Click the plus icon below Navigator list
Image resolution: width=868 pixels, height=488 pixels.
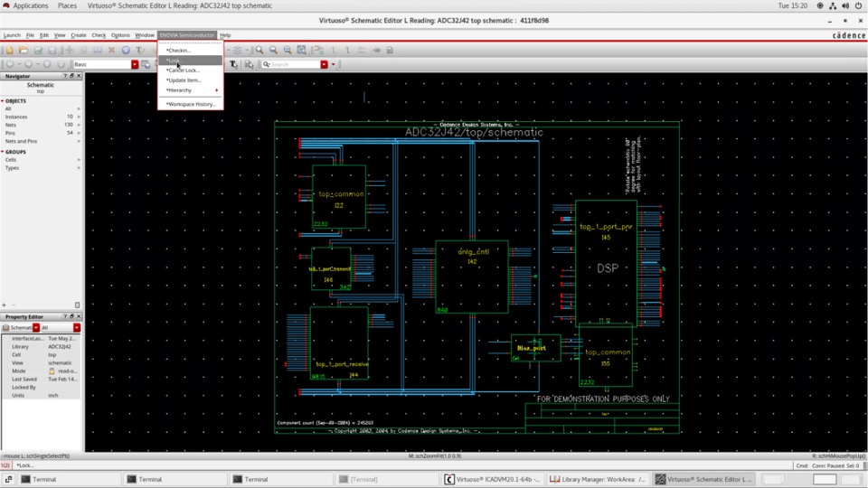pos(4,305)
